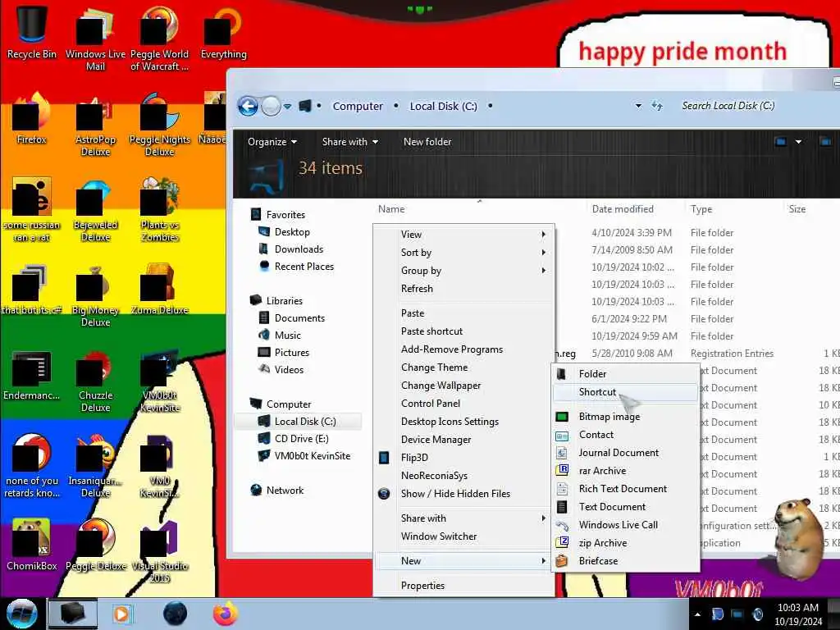Open the Big Money Deluxe desktop icon
Viewport: 840px width, 630px height.
pyautogui.click(x=95, y=295)
